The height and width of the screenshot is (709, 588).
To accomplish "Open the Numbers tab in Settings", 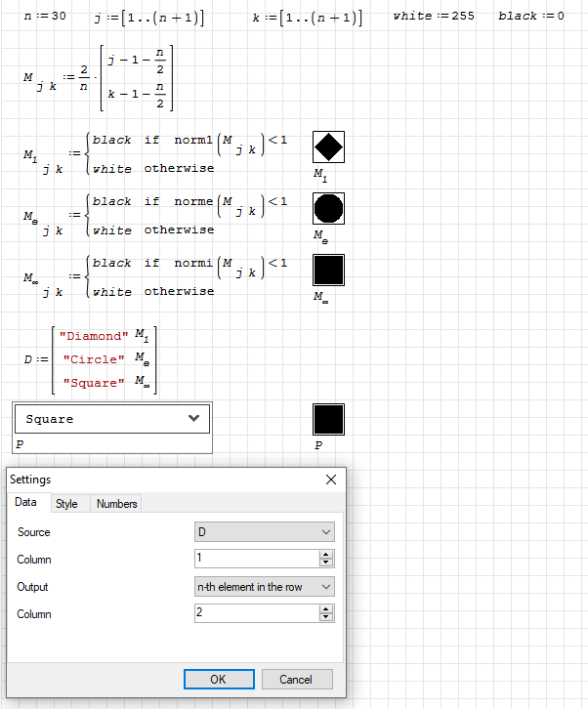I will click(116, 504).
